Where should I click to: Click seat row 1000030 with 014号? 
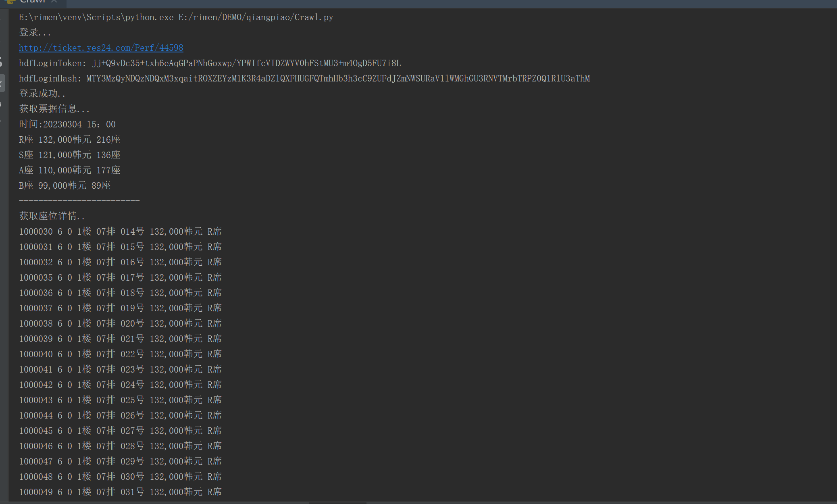(x=121, y=232)
